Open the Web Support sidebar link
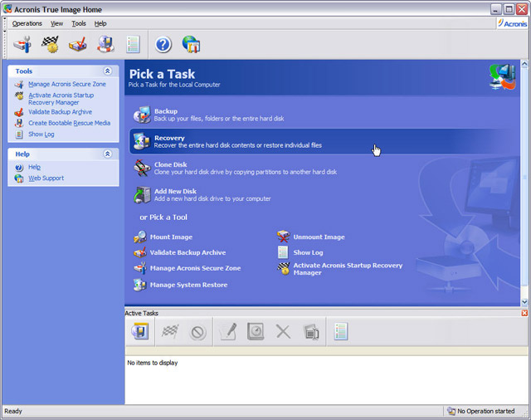 click(x=46, y=178)
